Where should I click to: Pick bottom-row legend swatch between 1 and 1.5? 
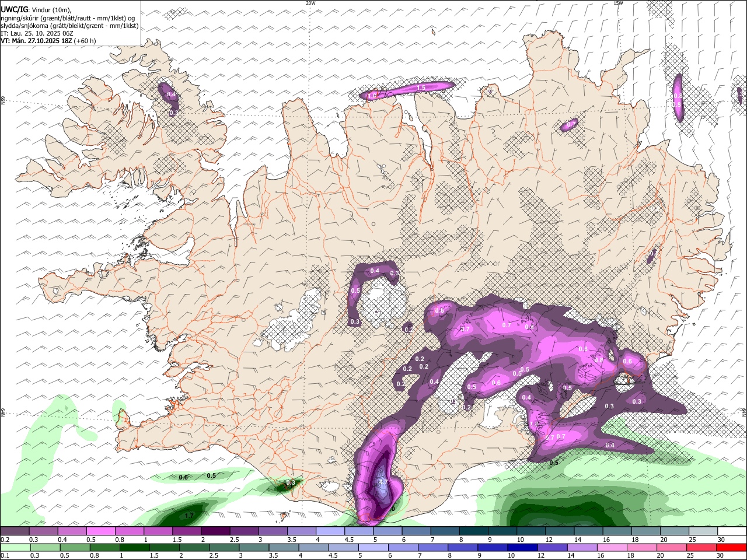coord(134,547)
